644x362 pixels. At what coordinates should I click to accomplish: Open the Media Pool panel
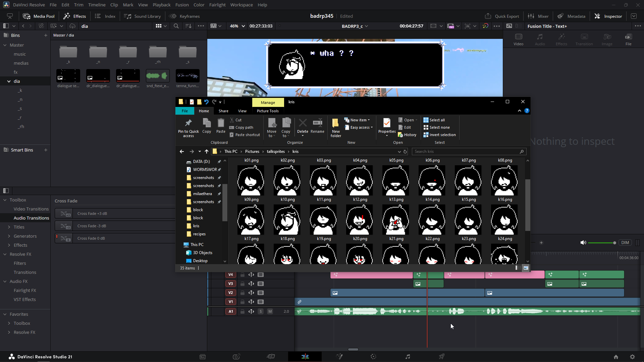click(x=39, y=16)
